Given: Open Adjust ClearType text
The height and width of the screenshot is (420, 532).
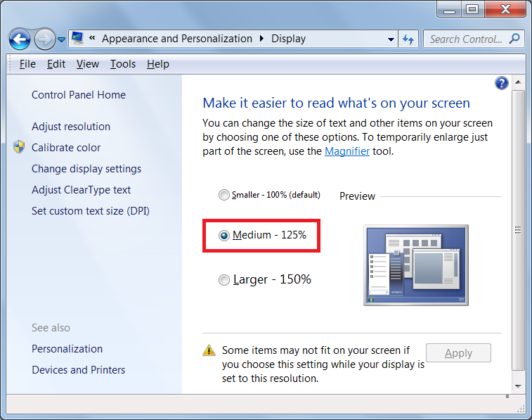Looking at the screenshot, I should pos(81,190).
